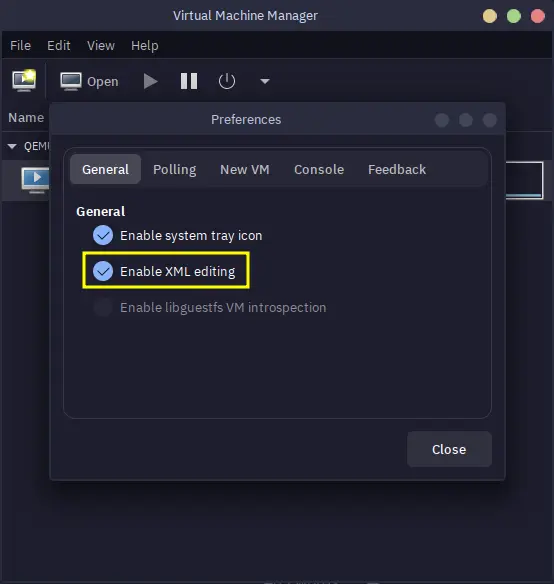Close Virtual Machine Manager with red button
The image size is (554, 584).
(537, 16)
